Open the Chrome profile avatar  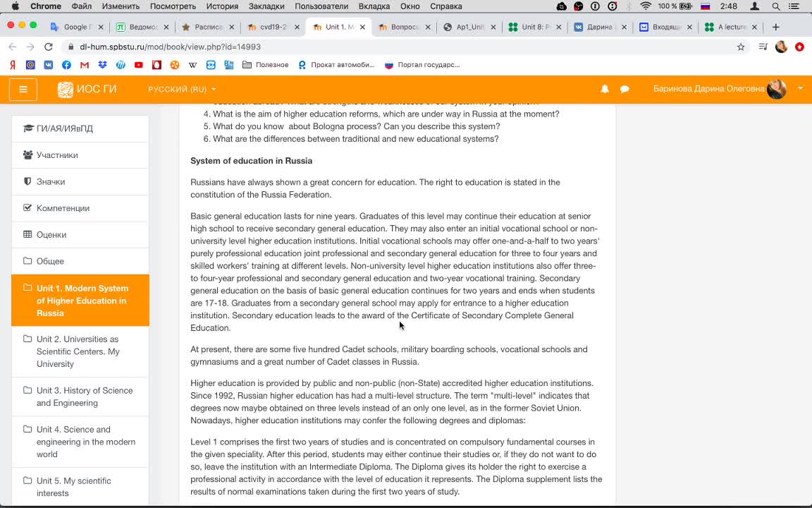781,47
